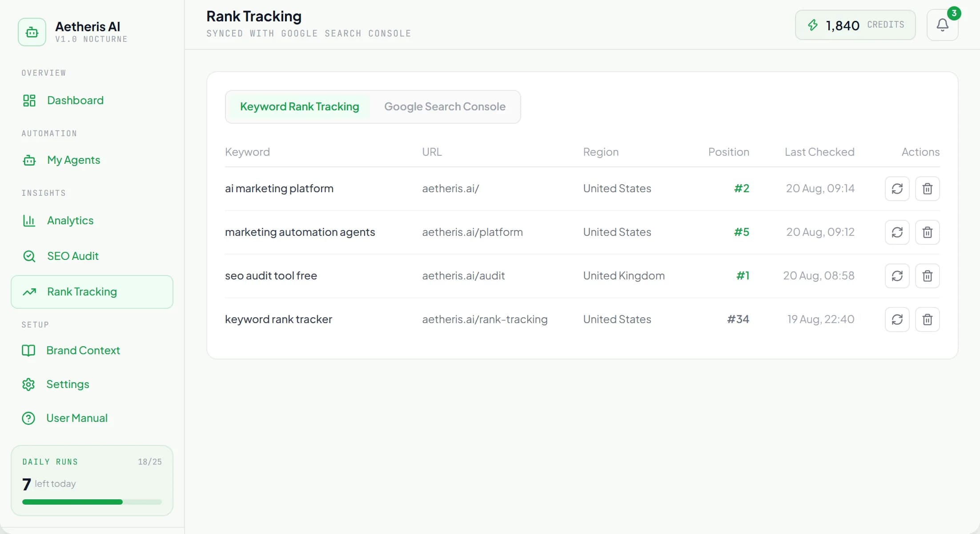
Task: Click the #34 position value
Action: click(x=738, y=320)
